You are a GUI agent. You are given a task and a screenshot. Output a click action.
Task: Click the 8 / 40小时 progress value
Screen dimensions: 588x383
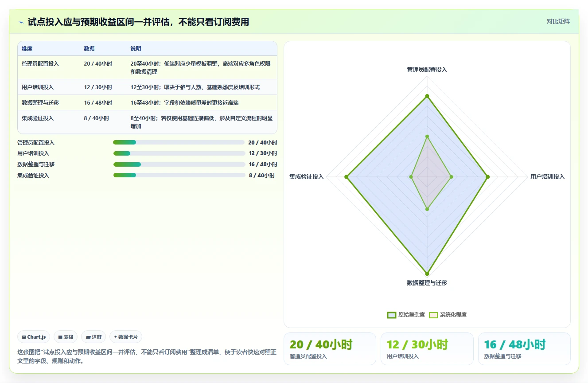(x=262, y=176)
